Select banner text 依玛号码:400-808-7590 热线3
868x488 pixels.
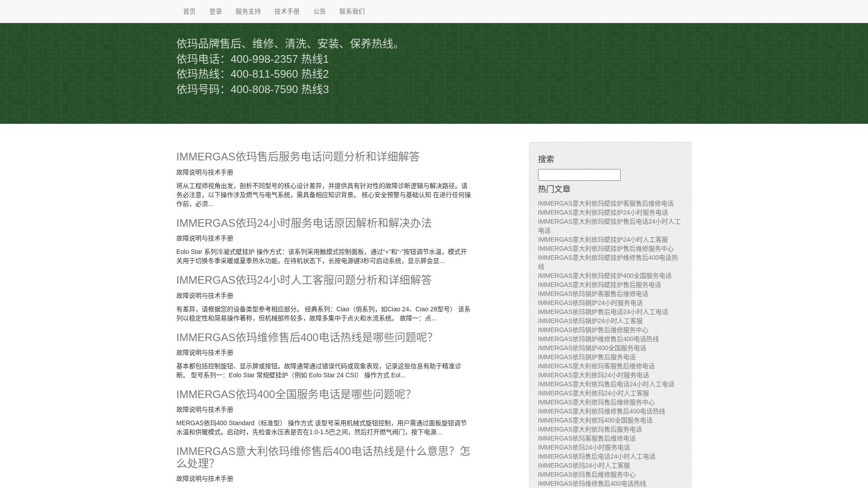pyautogui.click(x=253, y=89)
